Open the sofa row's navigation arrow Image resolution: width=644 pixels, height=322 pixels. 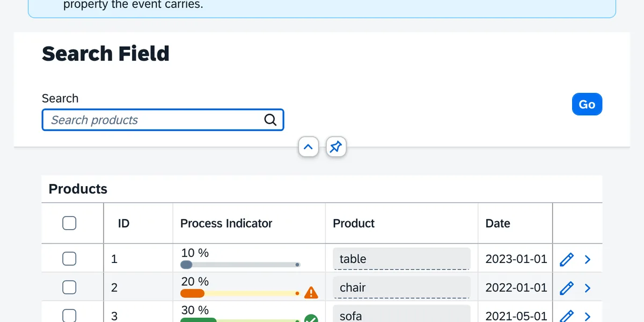click(x=587, y=316)
